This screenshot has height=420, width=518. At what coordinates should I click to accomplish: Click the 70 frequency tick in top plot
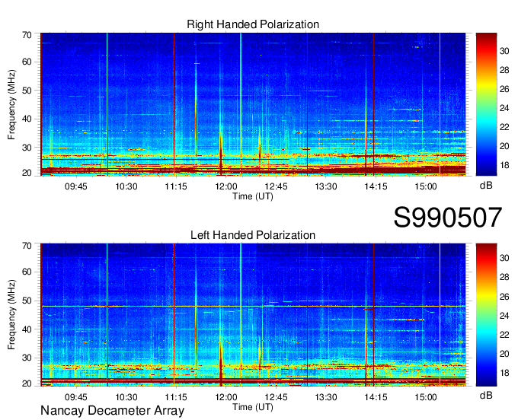pyautogui.click(x=27, y=35)
